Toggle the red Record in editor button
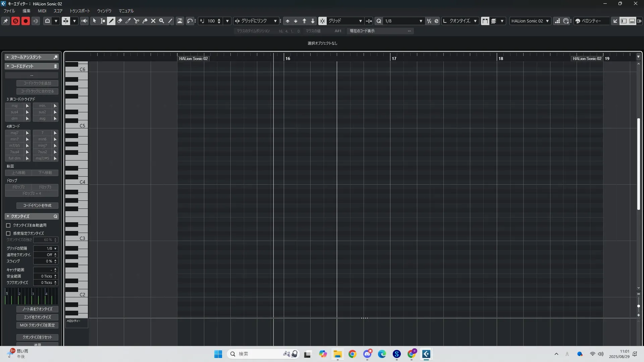 (x=25, y=21)
